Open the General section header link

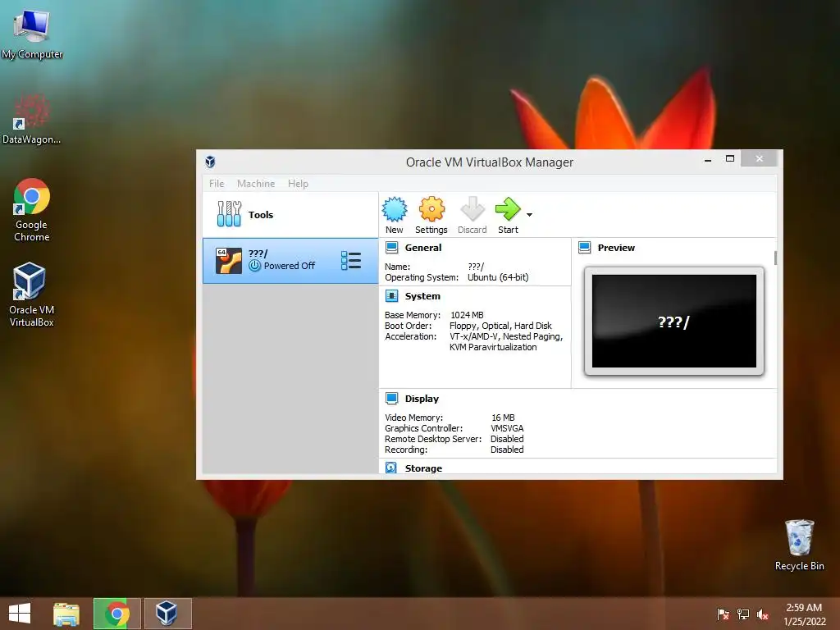pos(423,248)
